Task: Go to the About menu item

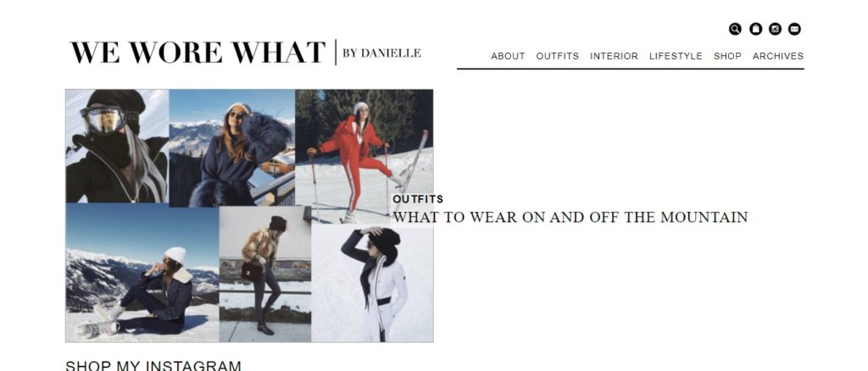Action: [x=508, y=56]
